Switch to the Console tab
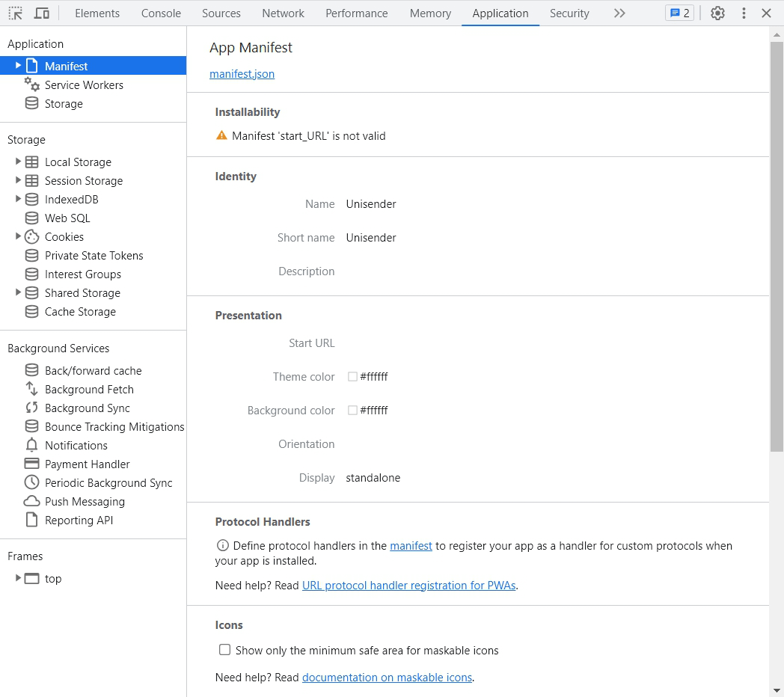This screenshot has width=784, height=697. (161, 13)
